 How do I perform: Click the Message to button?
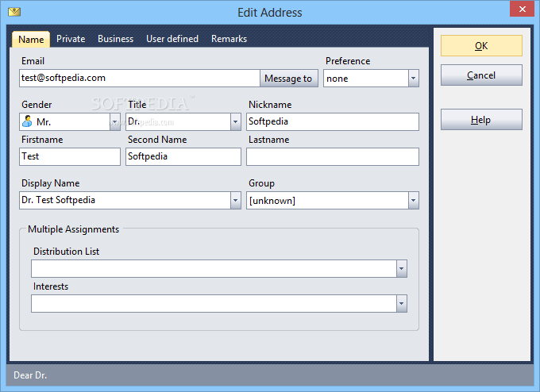tap(288, 78)
